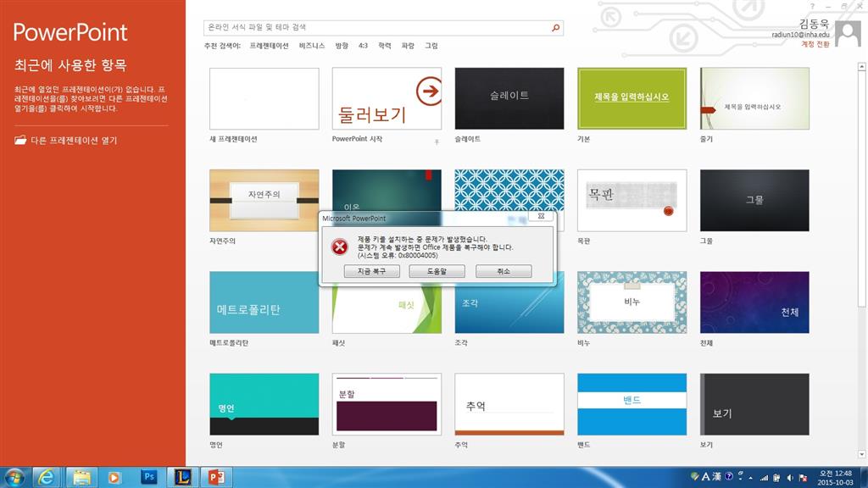Click suggested search 방향
This screenshot has height=488, width=868.
point(342,46)
